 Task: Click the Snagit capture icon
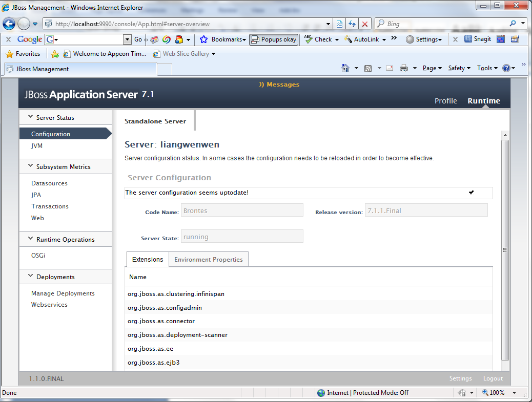(x=478, y=39)
